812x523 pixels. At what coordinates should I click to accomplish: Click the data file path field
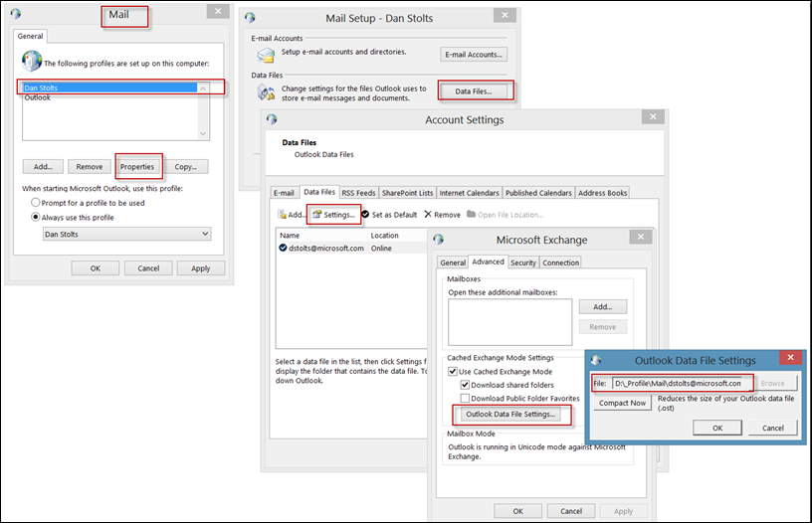click(681, 383)
